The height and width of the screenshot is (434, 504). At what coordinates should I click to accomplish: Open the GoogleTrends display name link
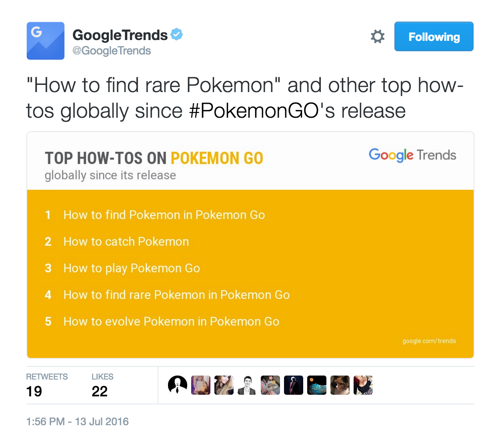pos(120,35)
